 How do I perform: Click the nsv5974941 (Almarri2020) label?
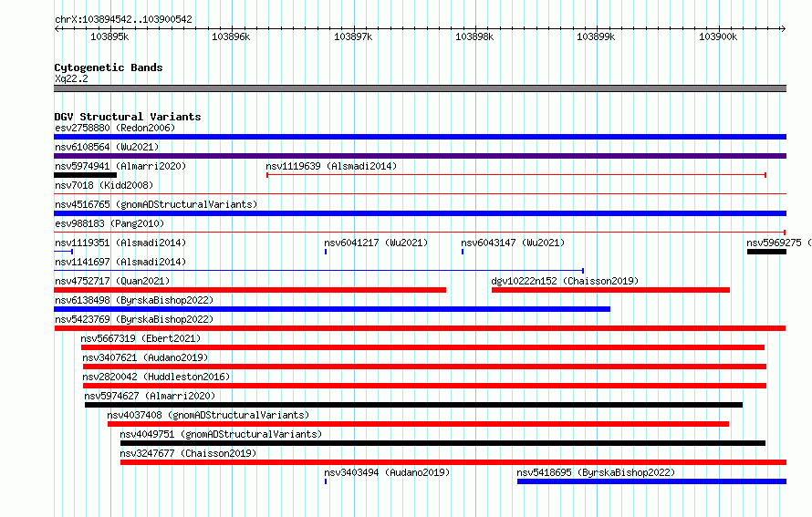coord(120,166)
